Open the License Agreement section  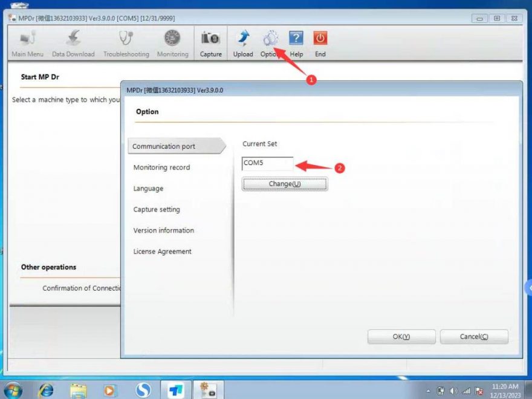pos(162,251)
